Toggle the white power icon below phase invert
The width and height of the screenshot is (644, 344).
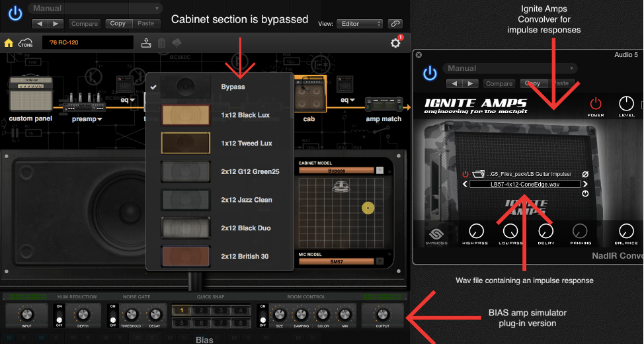[x=585, y=194]
